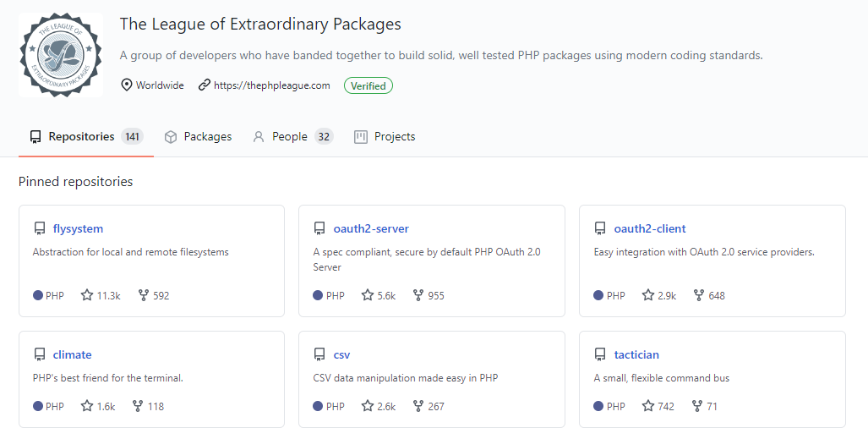This screenshot has height=439, width=868.
Task: Click the repository icon beside oauth2-client
Action: point(600,228)
